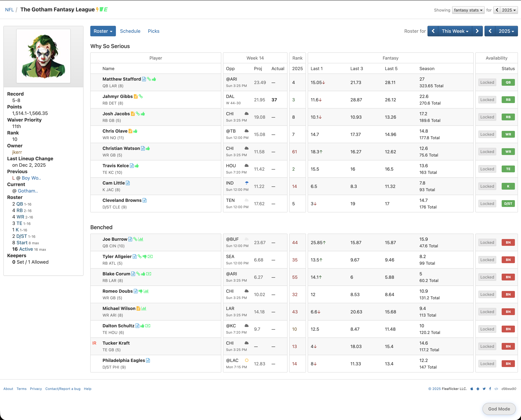Open the Roster dropdown menu
The image size is (521, 420).
[103, 31]
